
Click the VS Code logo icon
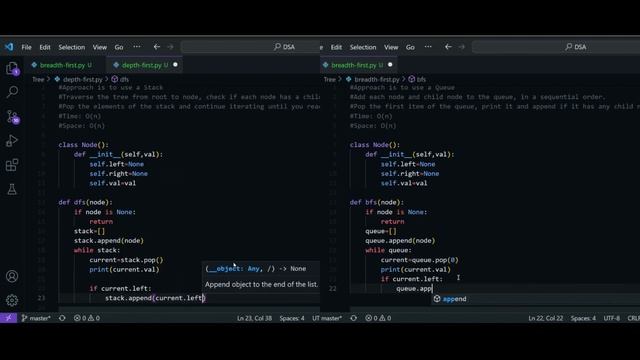point(9,47)
